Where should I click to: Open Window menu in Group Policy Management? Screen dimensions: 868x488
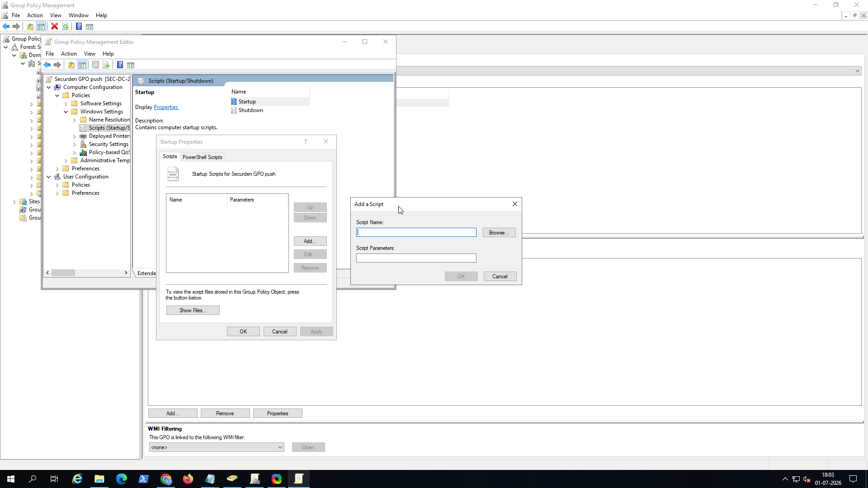78,15
